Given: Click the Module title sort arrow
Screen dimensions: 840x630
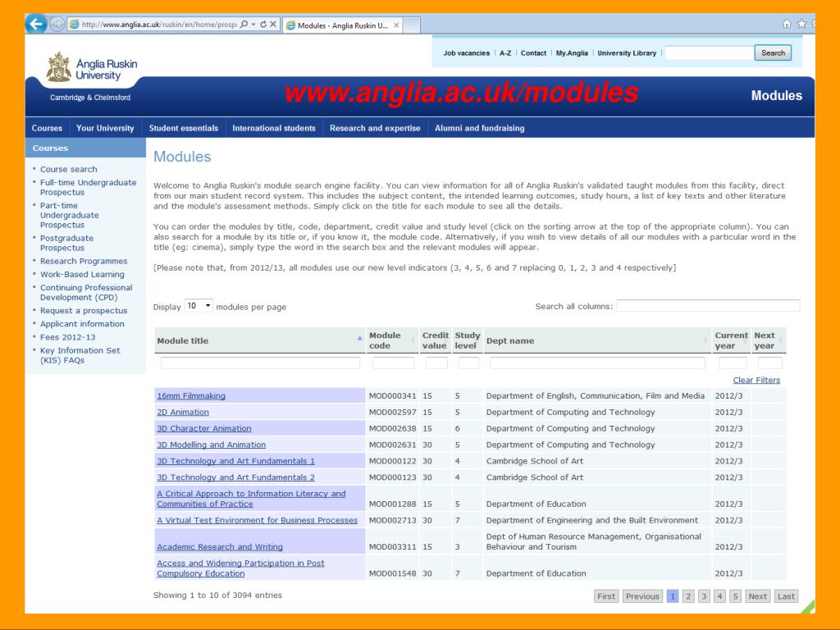Looking at the screenshot, I should [x=359, y=339].
